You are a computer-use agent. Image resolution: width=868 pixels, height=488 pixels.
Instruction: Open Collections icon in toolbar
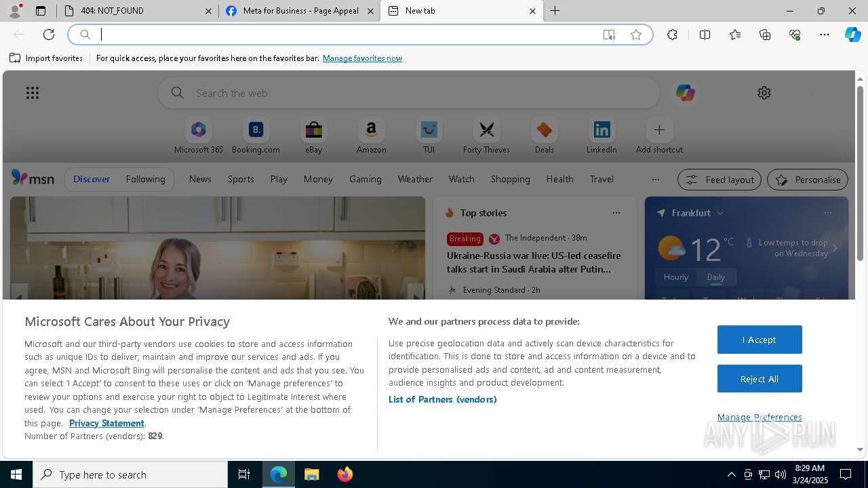[x=765, y=35]
